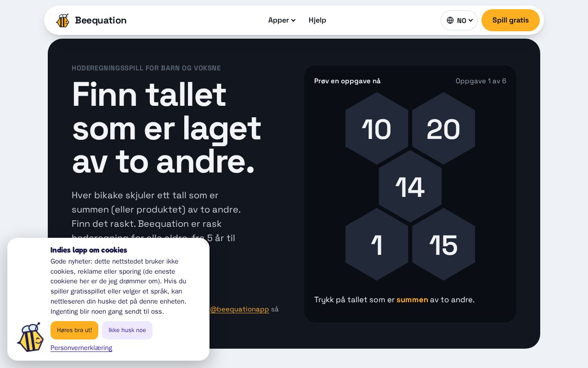Follow the @beequationapp link

239,309
